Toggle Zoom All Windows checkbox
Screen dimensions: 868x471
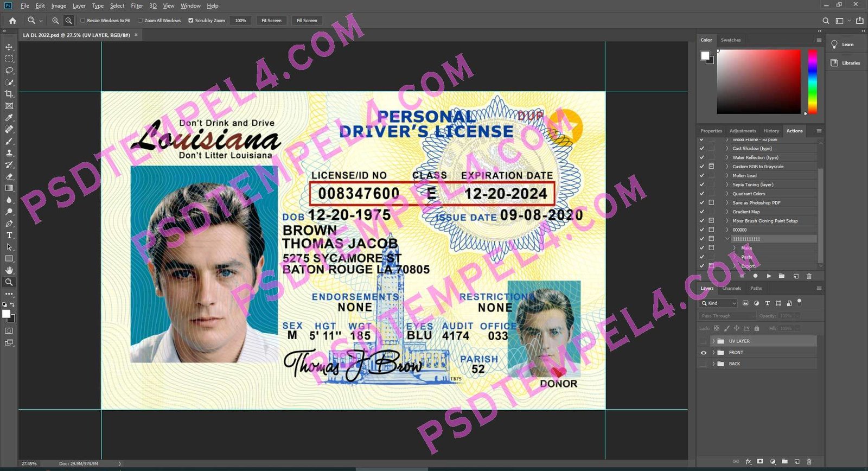point(140,21)
